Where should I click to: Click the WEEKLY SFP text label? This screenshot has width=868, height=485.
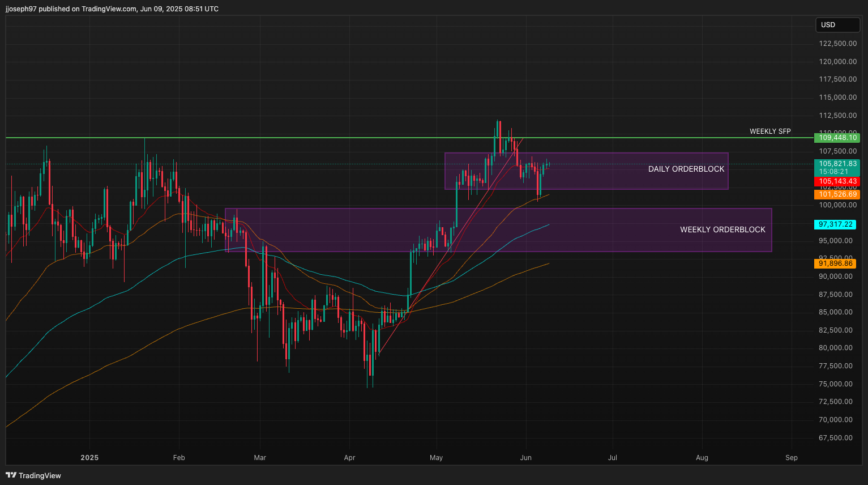[770, 131]
